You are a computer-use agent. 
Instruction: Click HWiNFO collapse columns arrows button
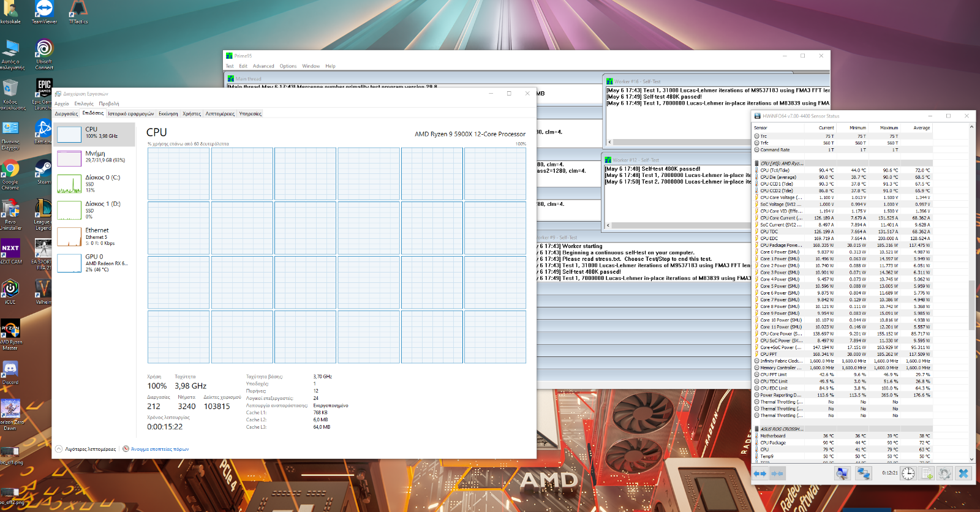(x=777, y=473)
